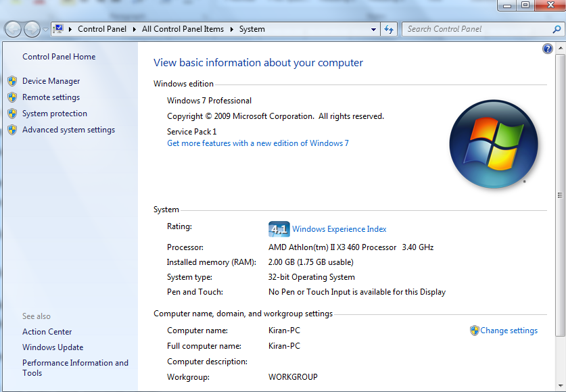Select Control Panel in the breadcrumb path
The height and width of the screenshot is (392, 566).
coord(102,28)
